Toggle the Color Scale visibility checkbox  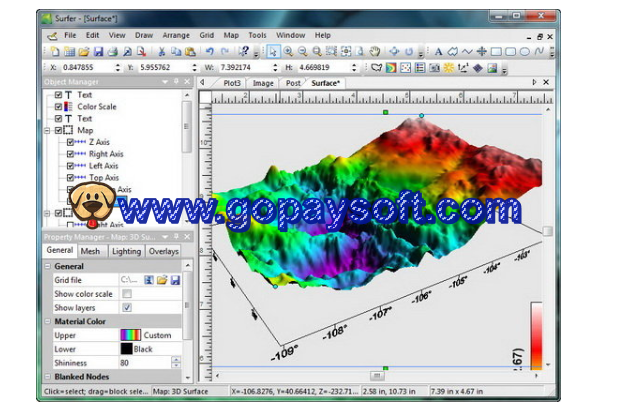pos(59,107)
